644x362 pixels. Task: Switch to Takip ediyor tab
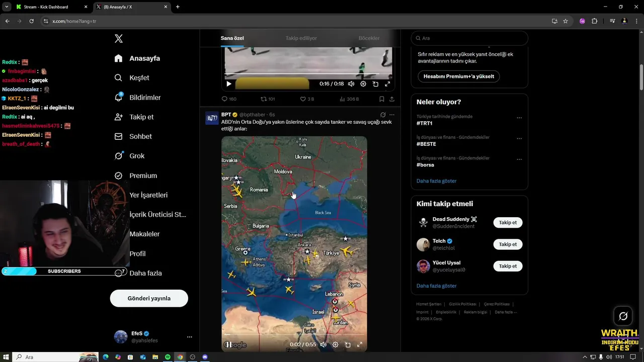coord(301,38)
